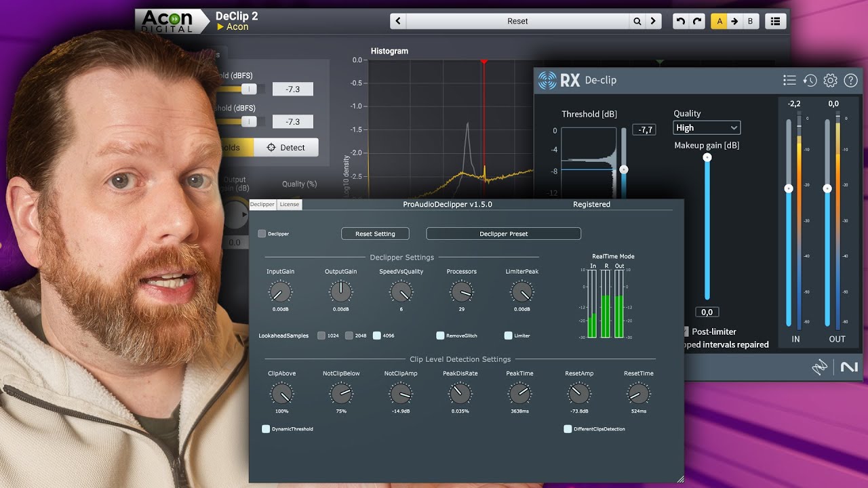Click the NotClipAmp knob
Image resolution: width=868 pixels, height=488 pixels.
click(x=401, y=394)
